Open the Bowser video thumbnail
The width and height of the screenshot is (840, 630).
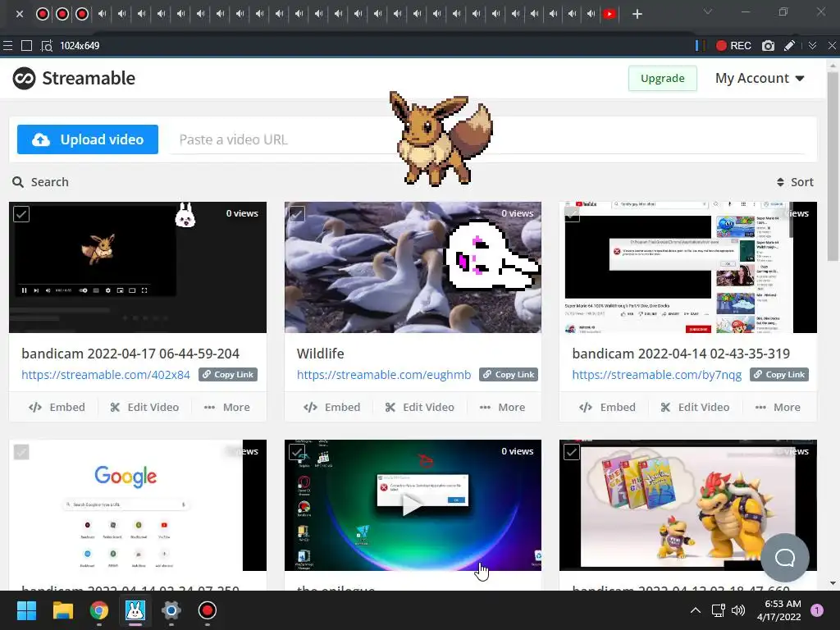688,505
